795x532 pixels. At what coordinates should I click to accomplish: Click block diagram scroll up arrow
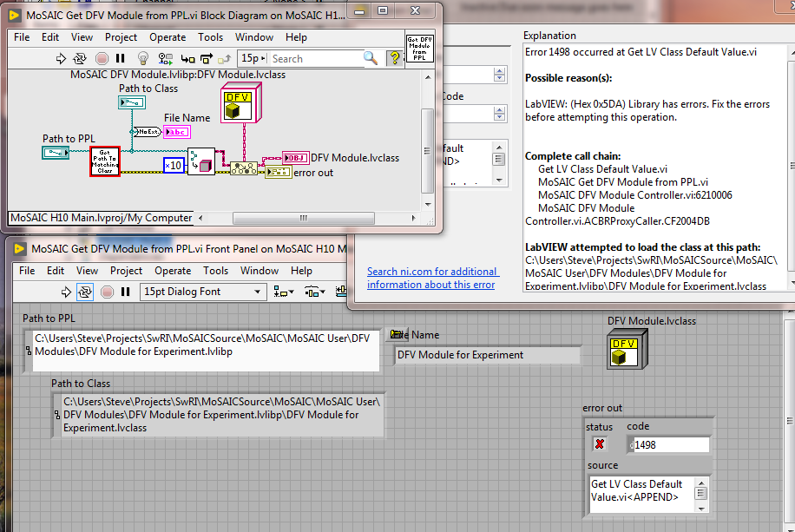coord(427,77)
